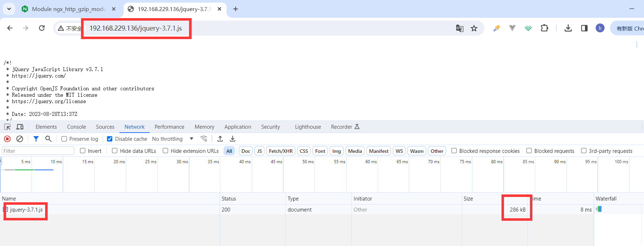This screenshot has width=644, height=246.
Task: Go forward to the next page
Action: [x=26, y=28]
